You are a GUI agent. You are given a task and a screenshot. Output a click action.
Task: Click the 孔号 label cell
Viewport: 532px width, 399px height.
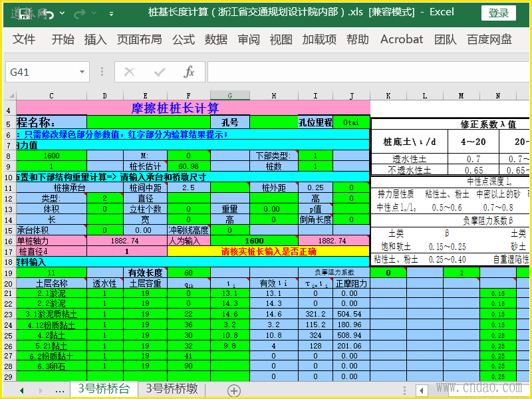230,122
